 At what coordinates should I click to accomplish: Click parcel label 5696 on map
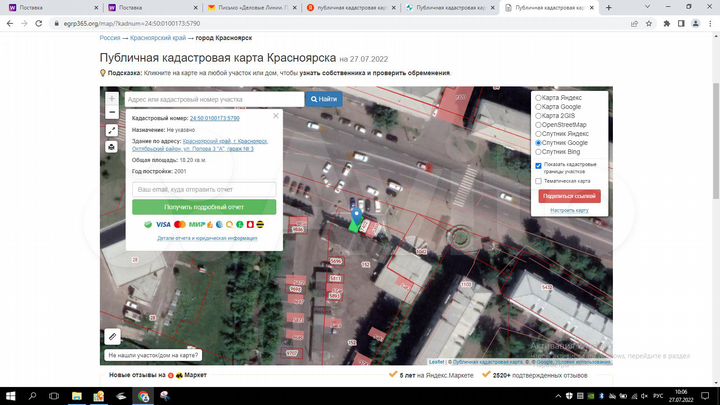coord(336,261)
